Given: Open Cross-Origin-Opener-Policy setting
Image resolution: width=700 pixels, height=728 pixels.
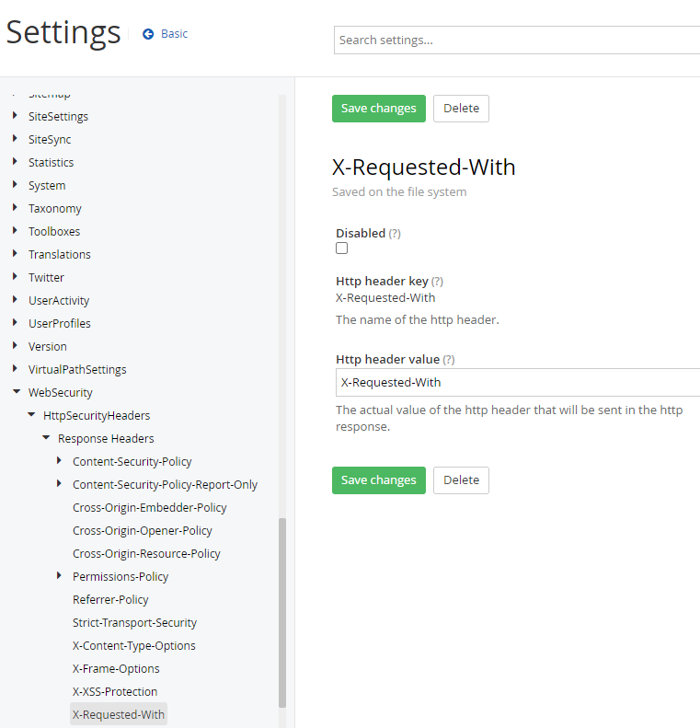Looking at the screenshot, I should pyautogui.click(x=143, y=531).
